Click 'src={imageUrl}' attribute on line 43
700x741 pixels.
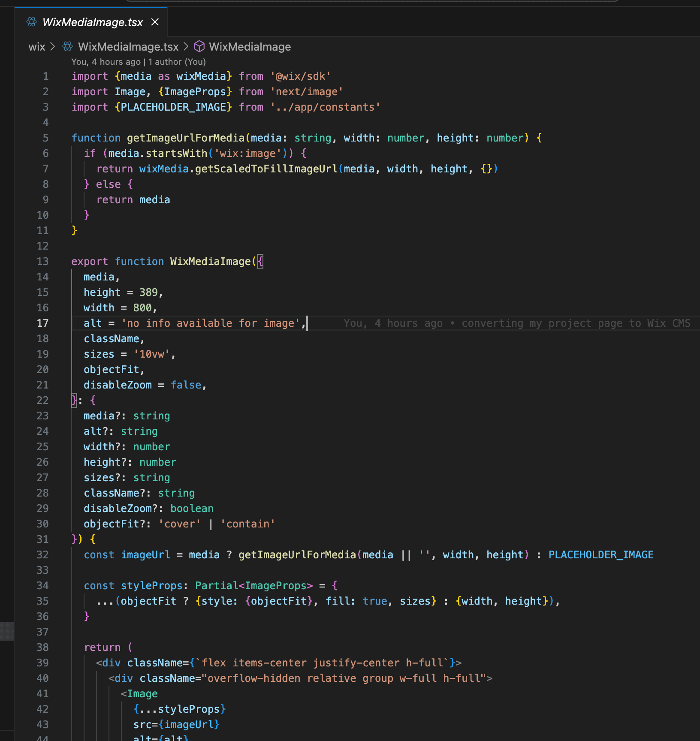176,725
